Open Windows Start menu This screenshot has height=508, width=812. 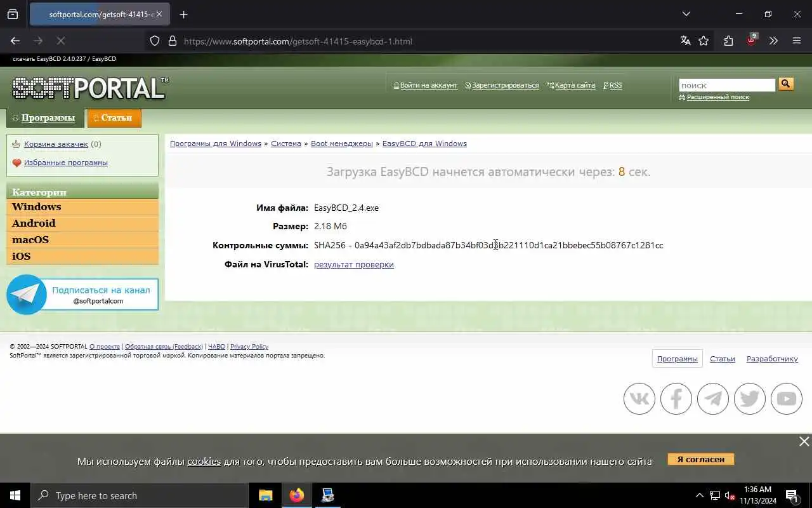point(15,495)
